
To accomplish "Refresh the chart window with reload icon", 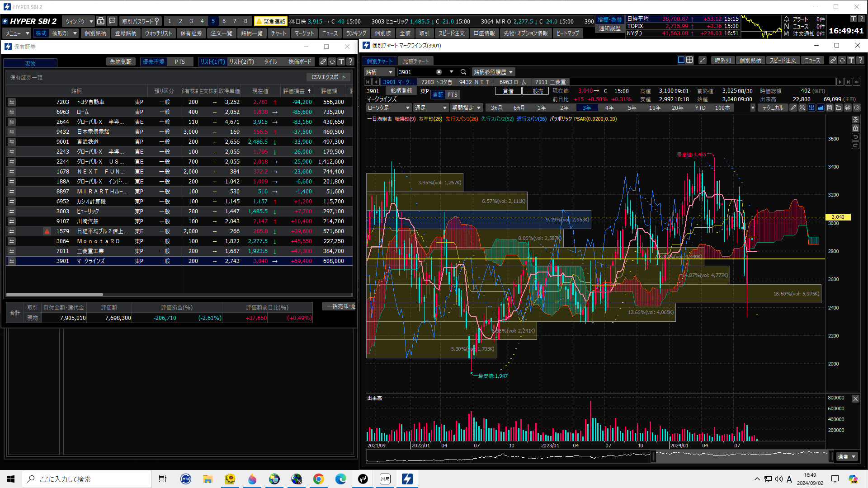I will 842,60.
